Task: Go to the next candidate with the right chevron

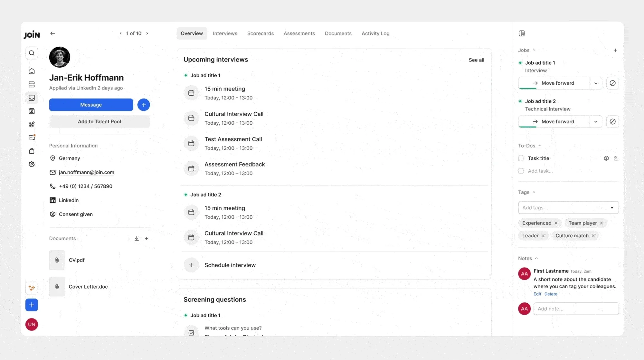Action: [x=147, y=33]
